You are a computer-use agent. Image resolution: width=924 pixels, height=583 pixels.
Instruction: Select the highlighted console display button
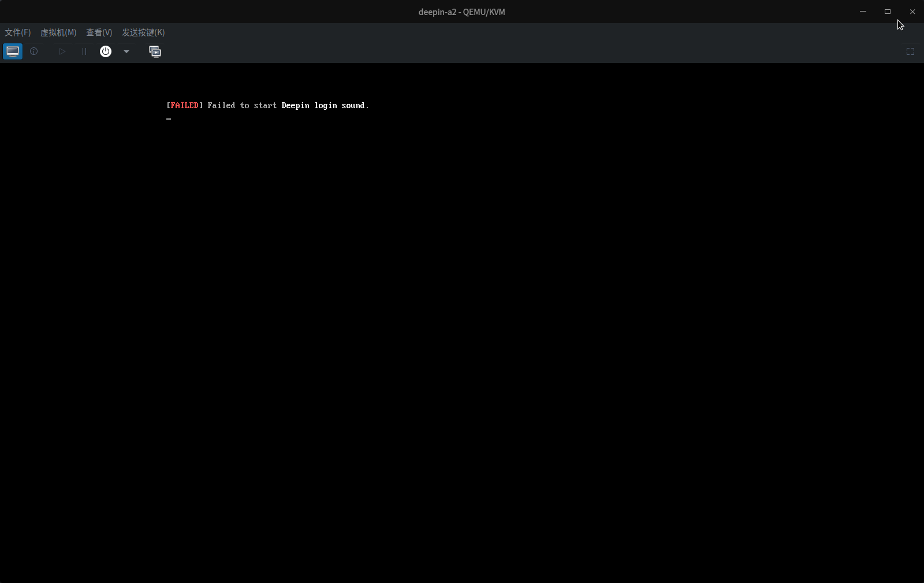click(x=12, y=51)
